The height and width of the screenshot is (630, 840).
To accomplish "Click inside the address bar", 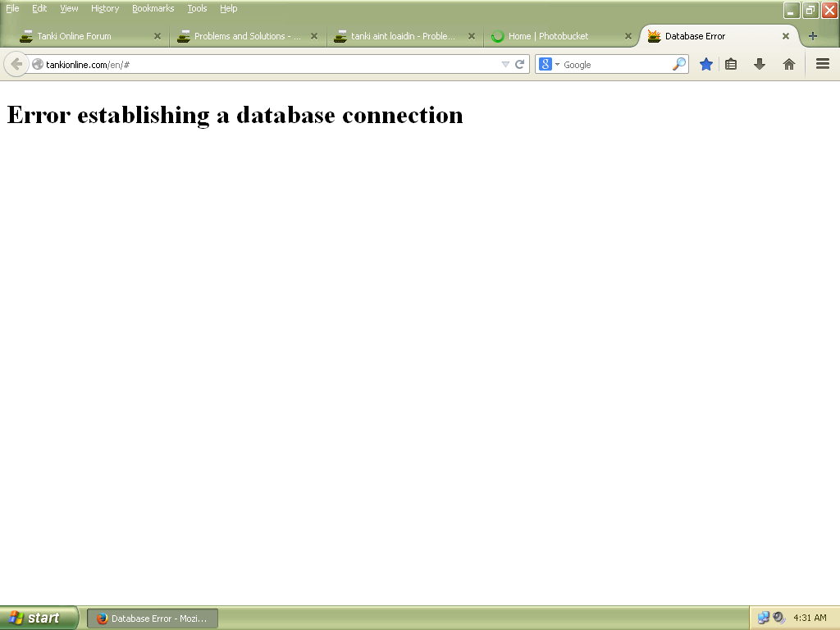I will pos(246,64).
